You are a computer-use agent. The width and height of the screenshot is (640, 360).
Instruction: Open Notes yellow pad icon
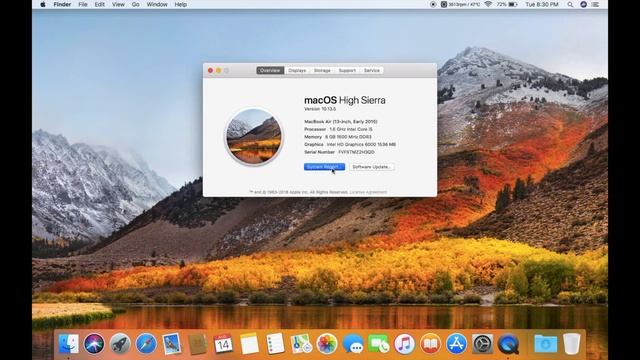(x=249, y=343)
